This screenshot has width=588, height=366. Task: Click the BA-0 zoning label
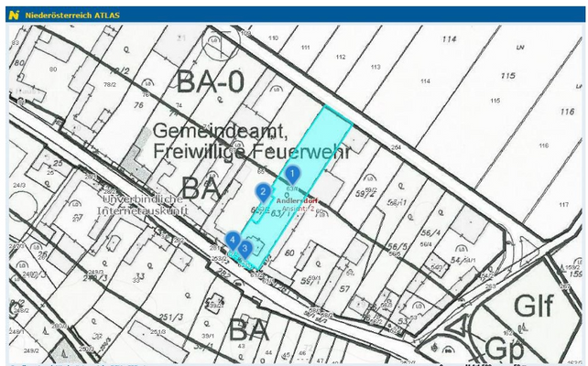point(211,81)
